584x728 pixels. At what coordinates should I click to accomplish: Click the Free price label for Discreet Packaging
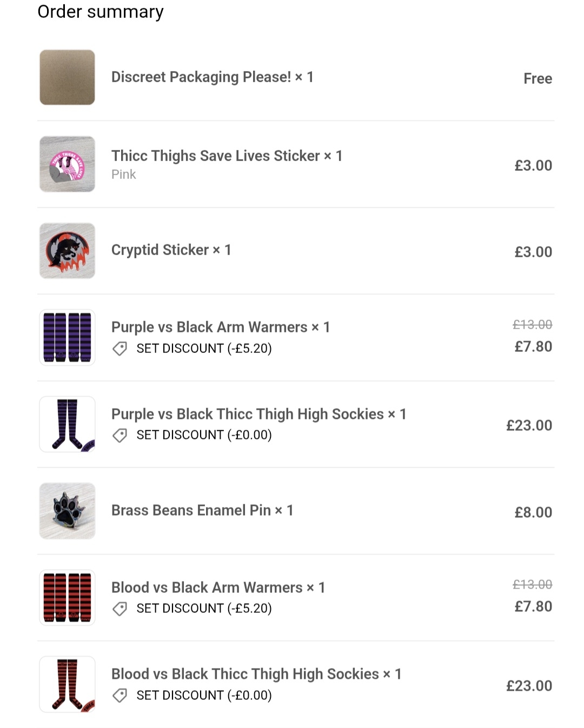point(537,79)
